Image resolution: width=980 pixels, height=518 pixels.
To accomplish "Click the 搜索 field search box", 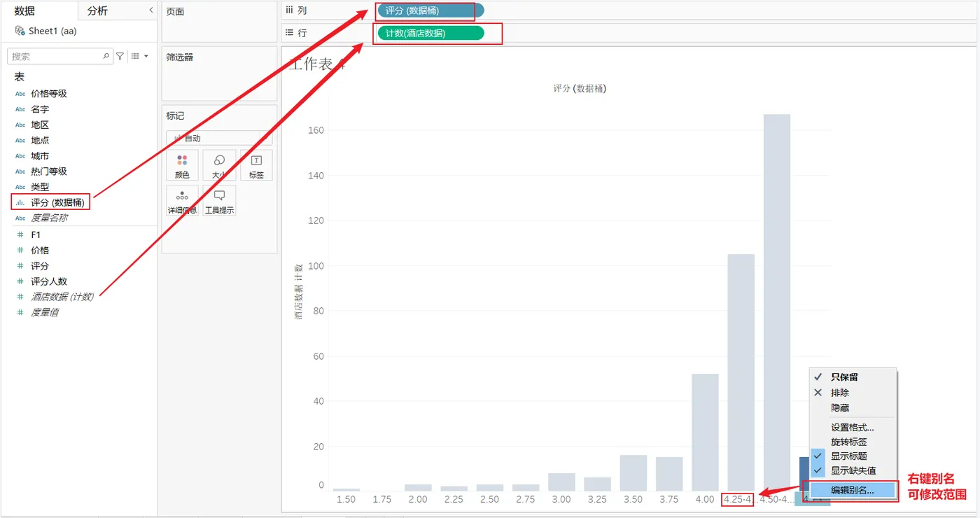I will click(59, 56).
